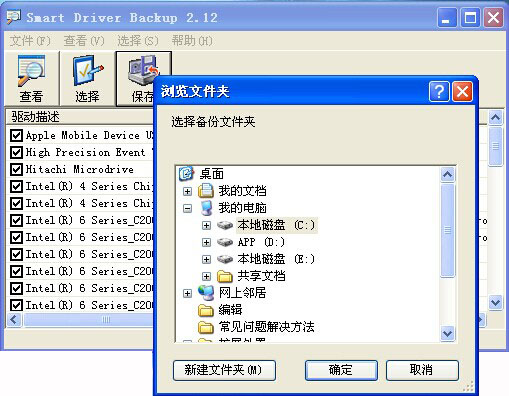Click the 桌面 desktop icon in tree
The height and width of the screenshot is (396, 509).
coord(186,174)
